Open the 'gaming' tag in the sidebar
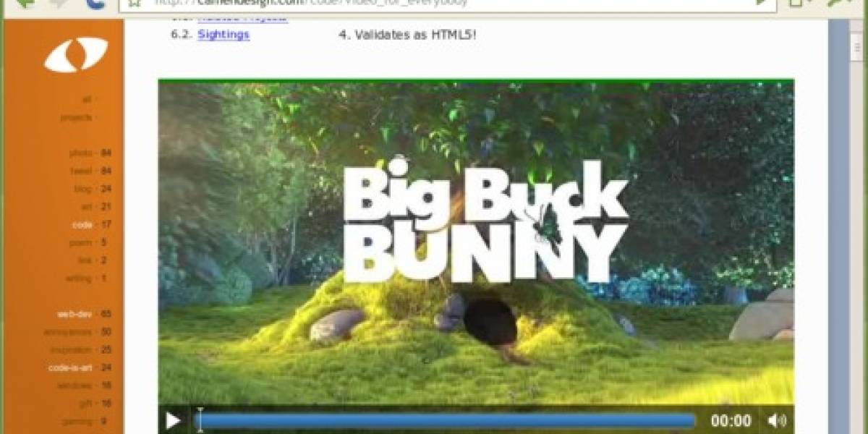 click(x=77, y=421)
